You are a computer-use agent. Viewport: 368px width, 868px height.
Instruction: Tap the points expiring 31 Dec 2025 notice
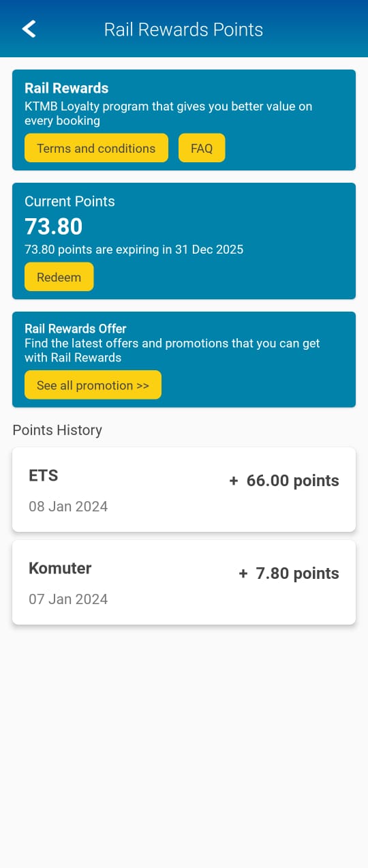(x=134, y=250)
